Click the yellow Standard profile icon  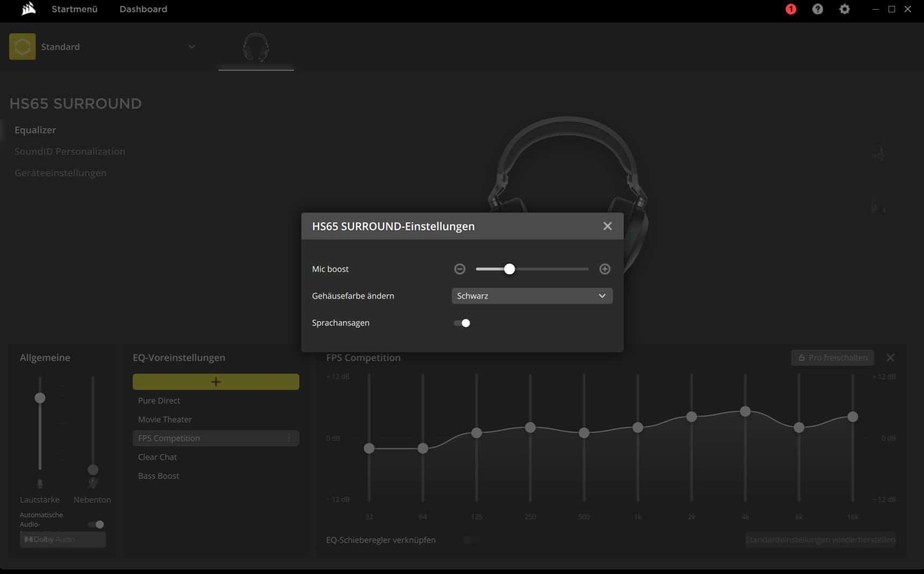23,47
